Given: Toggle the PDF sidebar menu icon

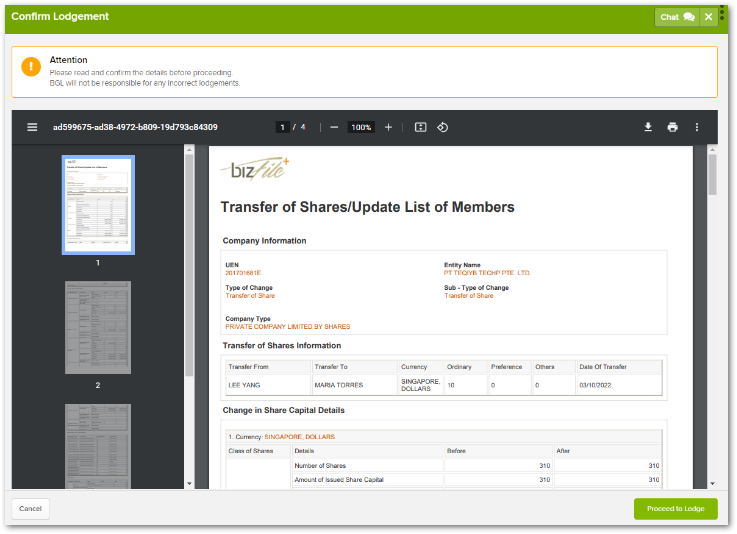Looking at the screenshot, I should (32, 127).
